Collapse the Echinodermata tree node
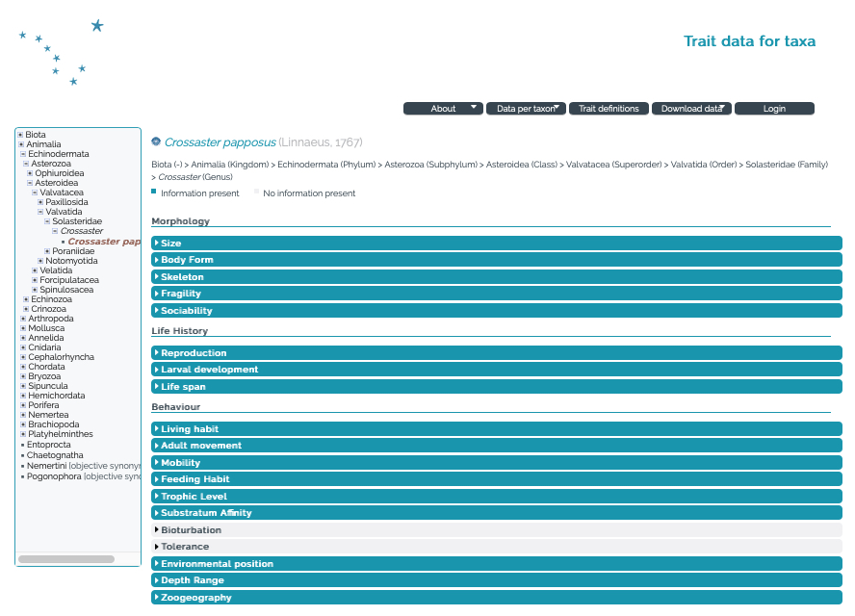The image size is (855, 616). (23, 154)
